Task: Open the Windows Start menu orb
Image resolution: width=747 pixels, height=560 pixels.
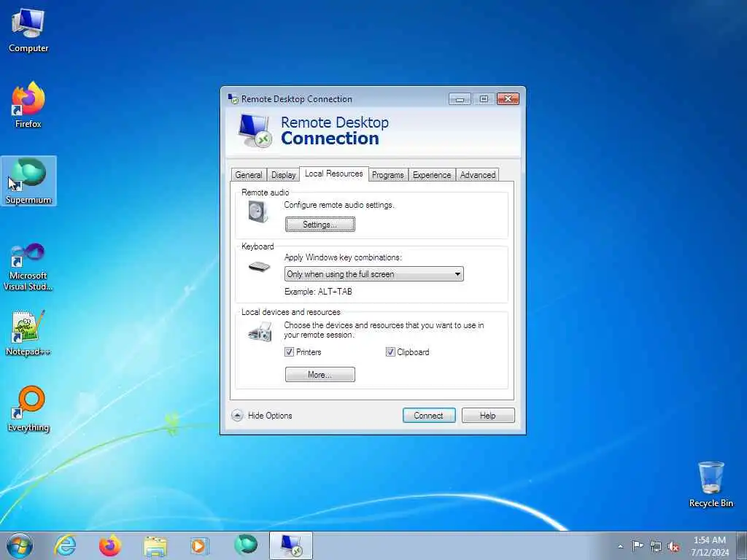Action: pos(20,545)
